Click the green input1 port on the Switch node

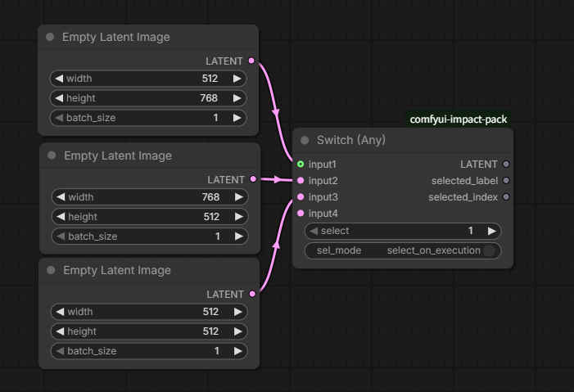tap(301, 164)
